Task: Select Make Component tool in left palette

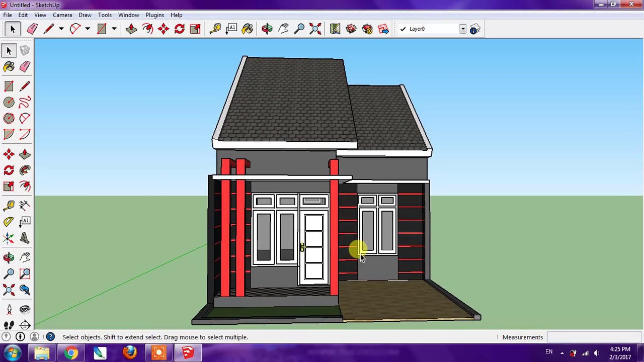Action: click(25, 50)
